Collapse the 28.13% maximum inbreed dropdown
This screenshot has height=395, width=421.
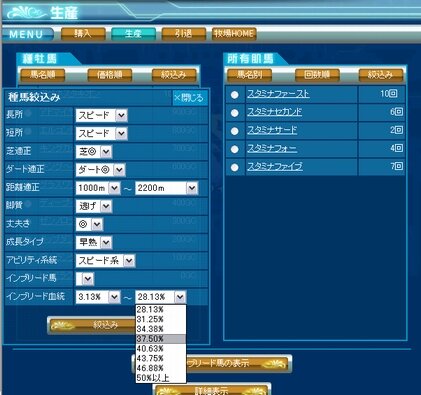click(160, 297)
